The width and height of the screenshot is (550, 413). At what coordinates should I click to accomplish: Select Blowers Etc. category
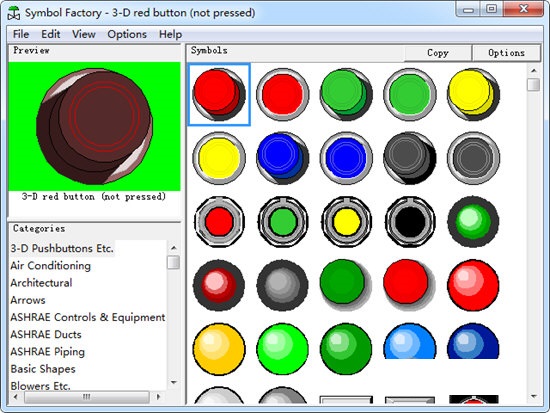[x=40, y=386]
